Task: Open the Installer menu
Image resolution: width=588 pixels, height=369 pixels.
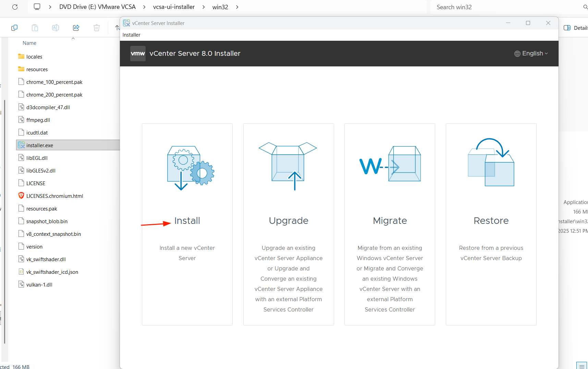Action: click(132, 35)
